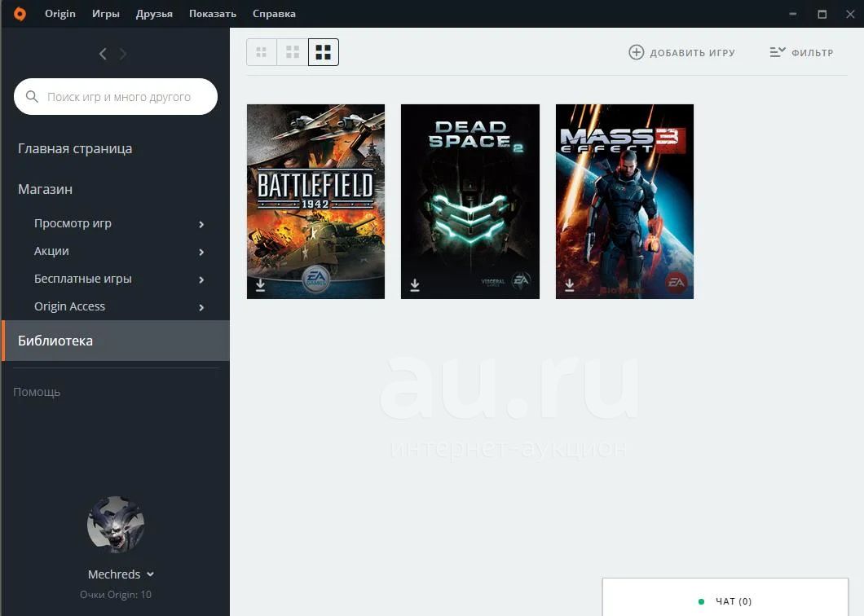
Task: Click the search magnifier icon
Action: [x=32, y=96]
